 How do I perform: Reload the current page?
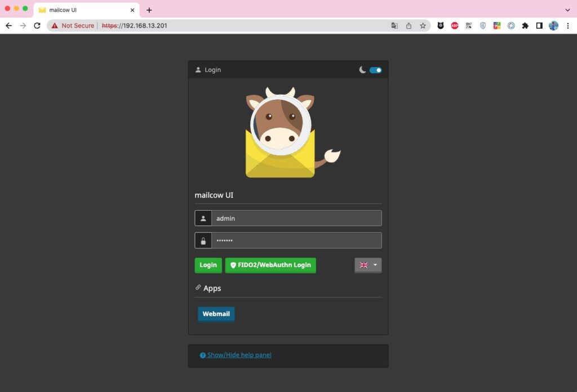tap(37, 26)
